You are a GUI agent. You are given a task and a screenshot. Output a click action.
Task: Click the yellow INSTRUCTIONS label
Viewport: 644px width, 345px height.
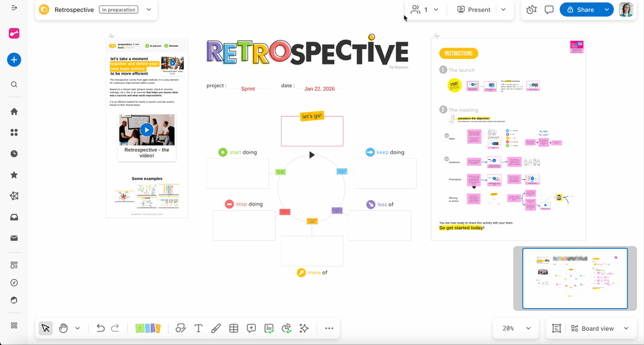point(459,54)
